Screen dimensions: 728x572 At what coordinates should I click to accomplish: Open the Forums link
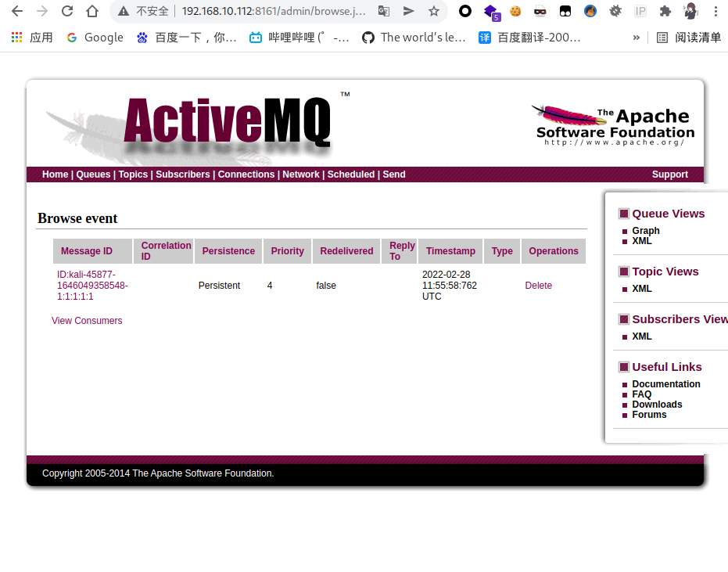pos(649,415)
